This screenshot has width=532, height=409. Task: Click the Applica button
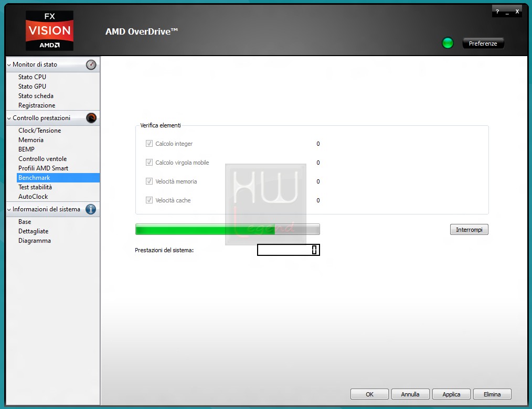[x=451, y=394]
